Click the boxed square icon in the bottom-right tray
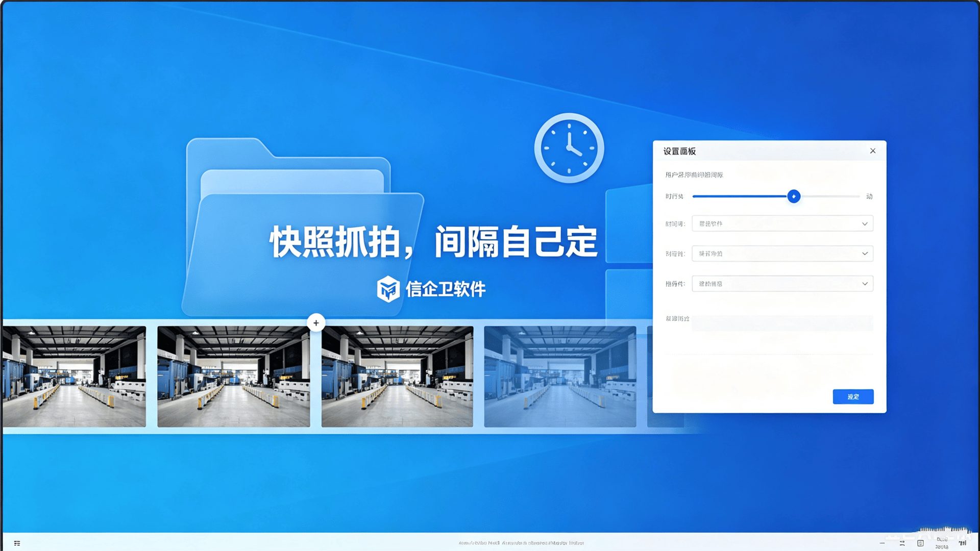Screen dimensions: 980x551 920,543
